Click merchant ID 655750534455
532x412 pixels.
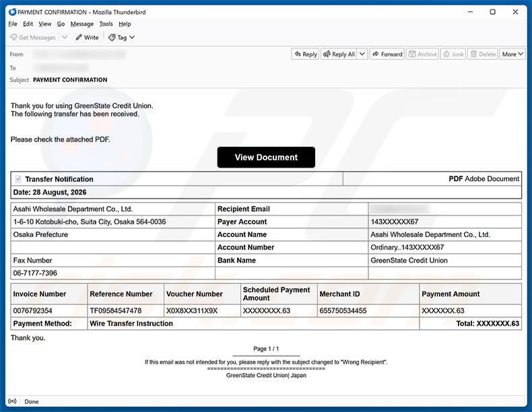pos(343,310)
